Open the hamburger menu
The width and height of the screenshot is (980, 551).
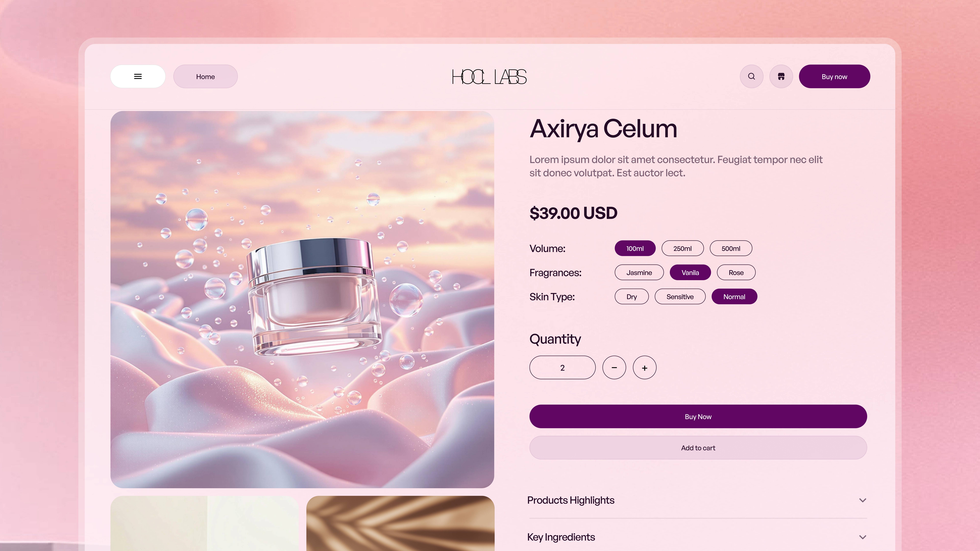point(138,76)
